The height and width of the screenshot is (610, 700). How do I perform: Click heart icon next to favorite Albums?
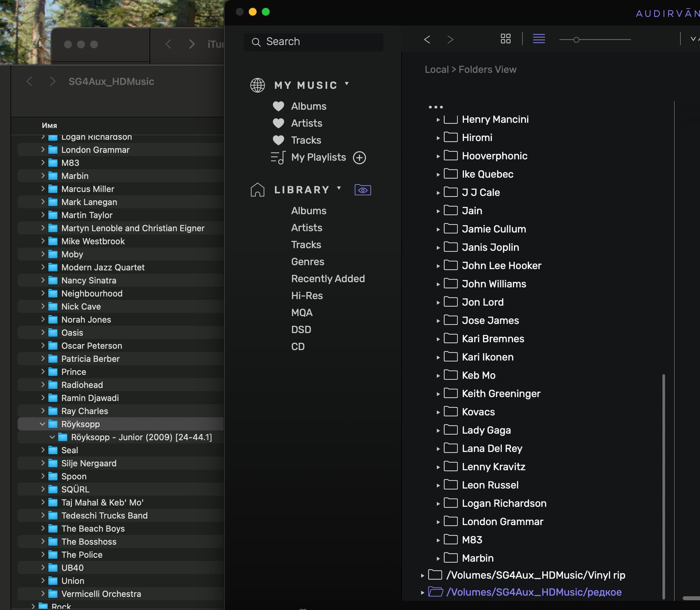click(x=279, y=106)
